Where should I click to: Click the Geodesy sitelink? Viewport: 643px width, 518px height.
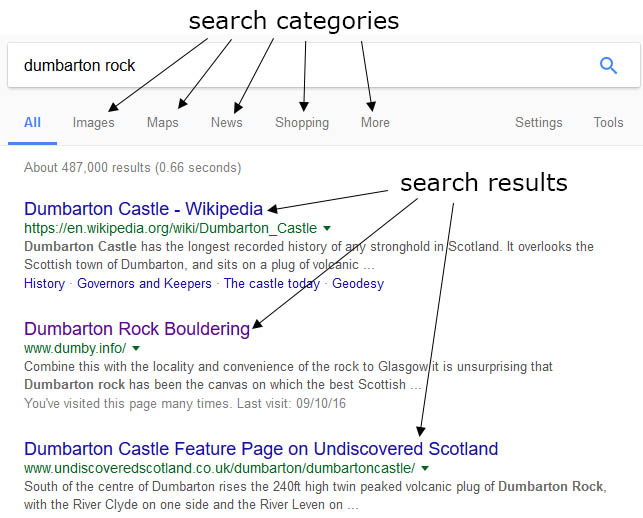pyautogui.click(x=360, y=283)
